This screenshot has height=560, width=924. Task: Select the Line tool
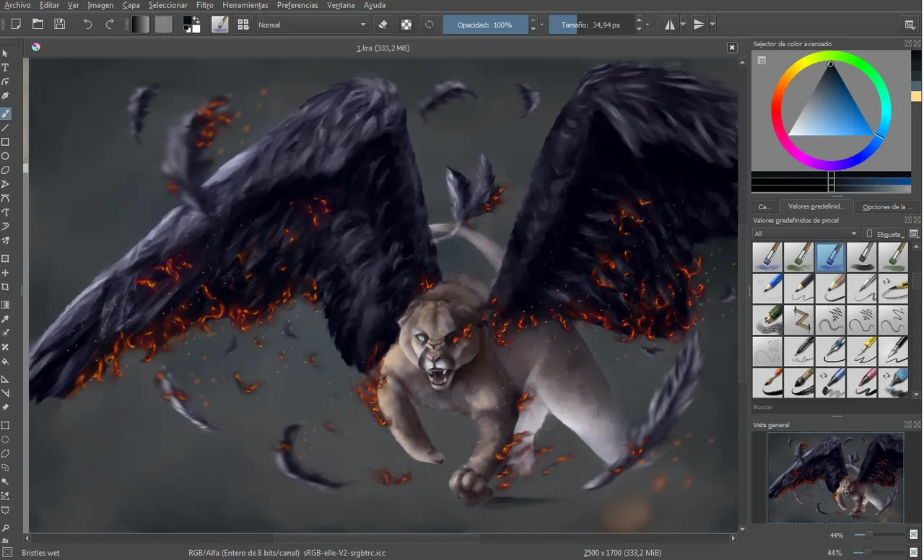click(x=5, y=128)
